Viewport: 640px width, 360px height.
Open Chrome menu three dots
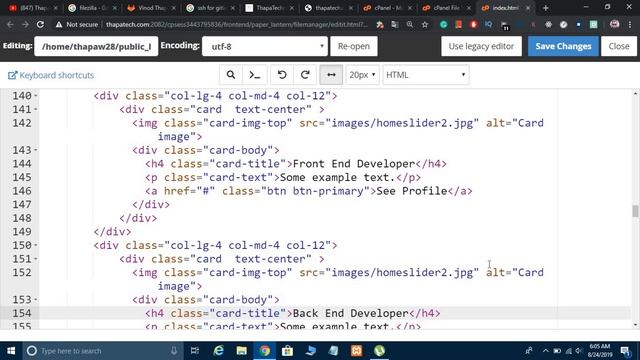tap(630, 24)
